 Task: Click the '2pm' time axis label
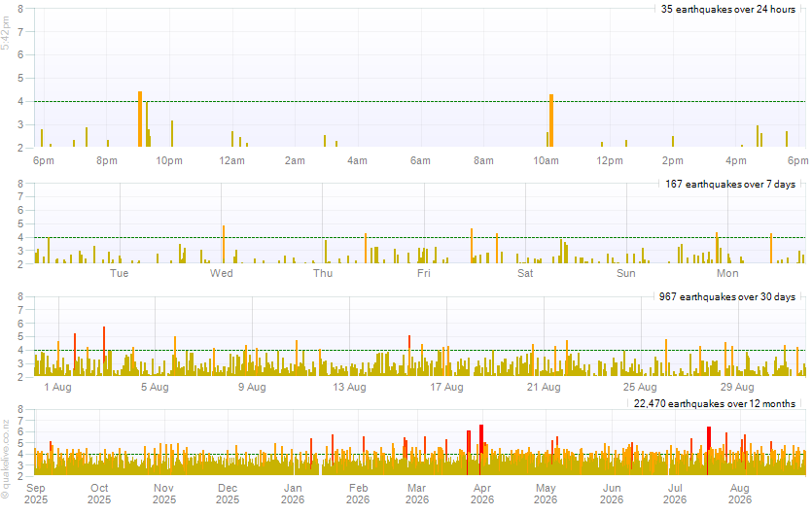click(673, 161)
